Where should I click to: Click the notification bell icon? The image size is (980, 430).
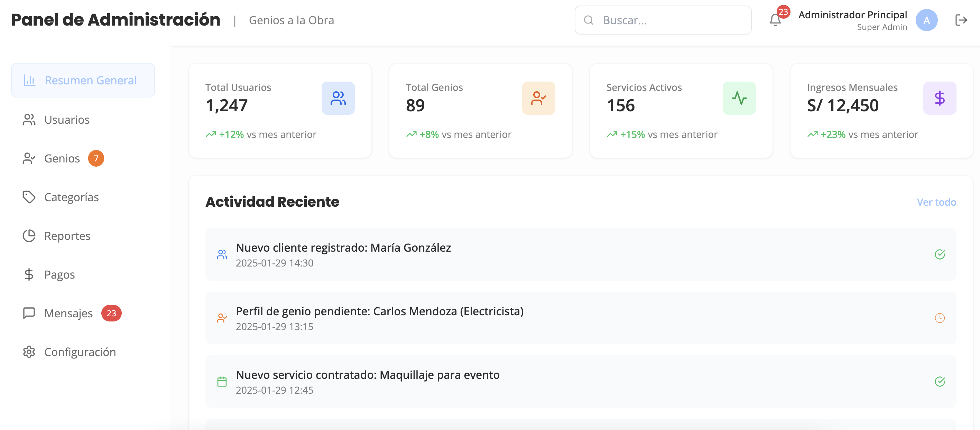click(775, 20)
